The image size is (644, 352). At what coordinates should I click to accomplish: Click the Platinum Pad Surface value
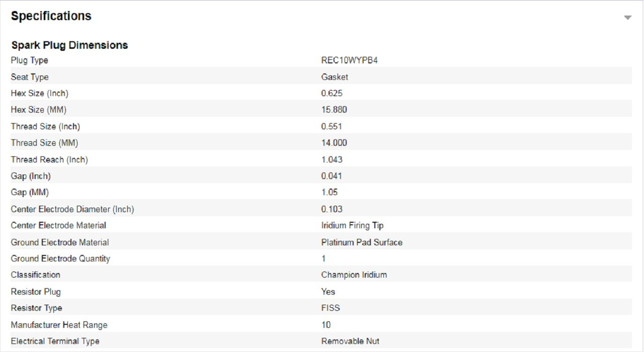coord(362,242)
